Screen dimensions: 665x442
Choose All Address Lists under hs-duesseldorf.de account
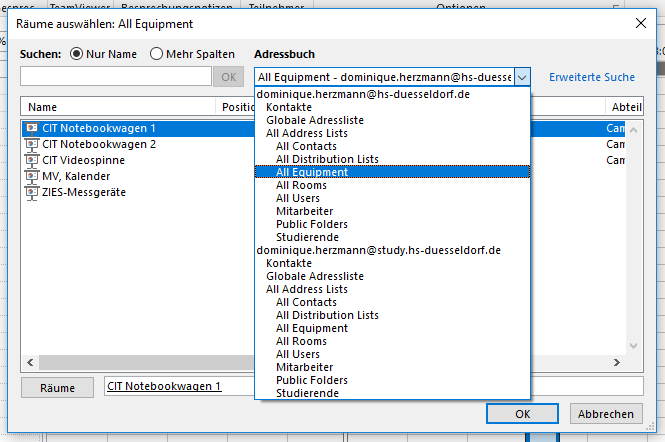pyautogui.click(x=307, y=133)
